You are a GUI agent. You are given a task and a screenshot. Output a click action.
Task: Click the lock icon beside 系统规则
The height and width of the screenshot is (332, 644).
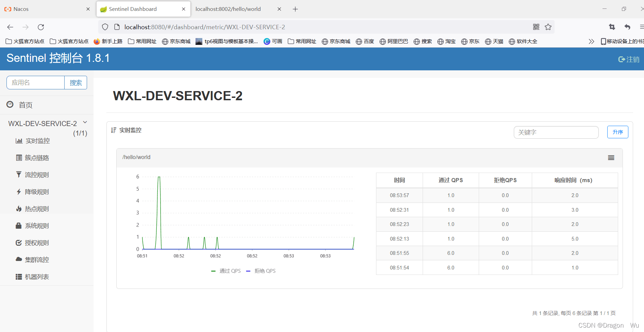tap(19, 225)
